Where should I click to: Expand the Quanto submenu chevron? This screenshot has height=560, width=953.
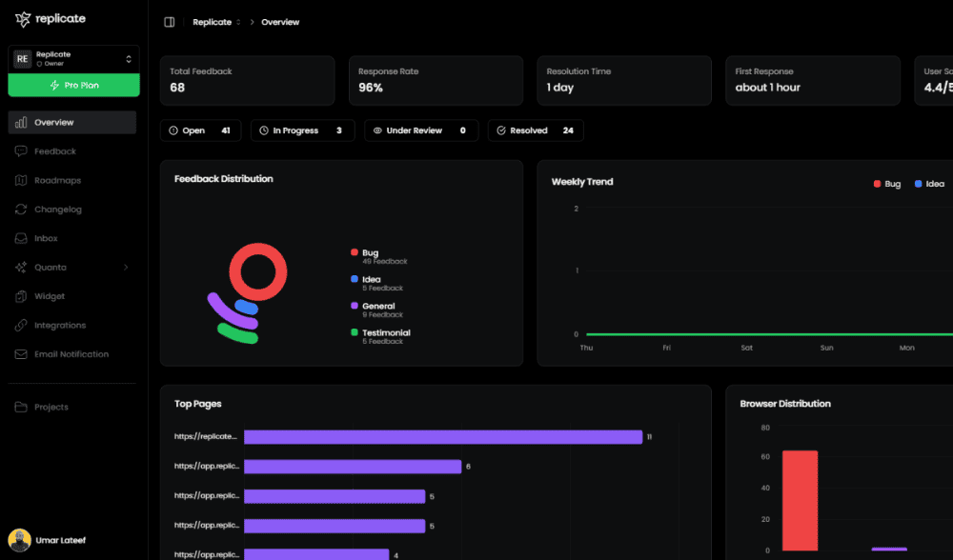point(126,268)
